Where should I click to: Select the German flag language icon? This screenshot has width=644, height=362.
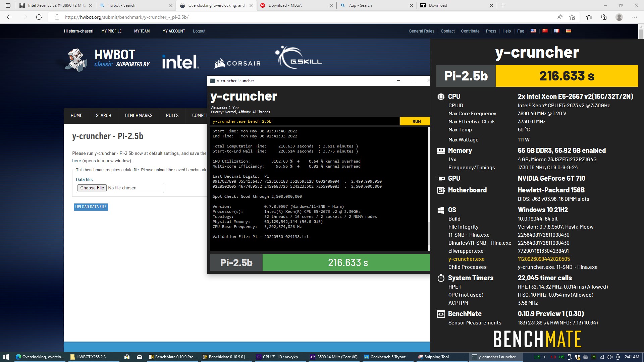click(x=569, y=31)
